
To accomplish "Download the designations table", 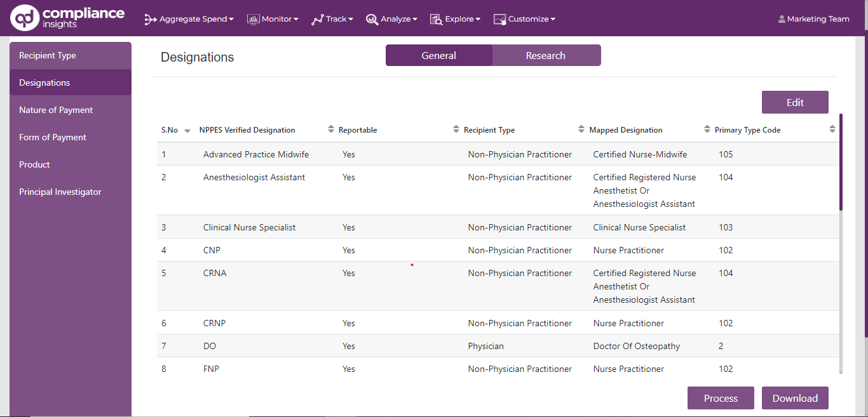I will coord(795,399).
